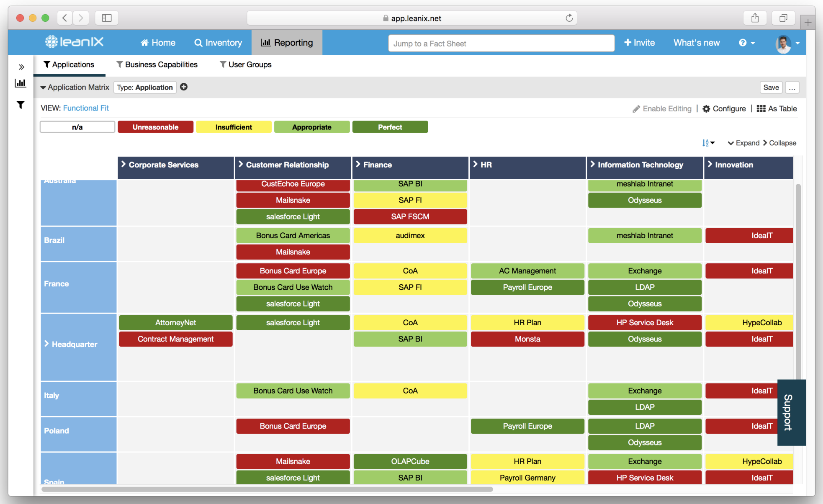The image size is (823, 504).
Task: Click inside the Jump to Fact Sheet field
Action: point(501,43)
